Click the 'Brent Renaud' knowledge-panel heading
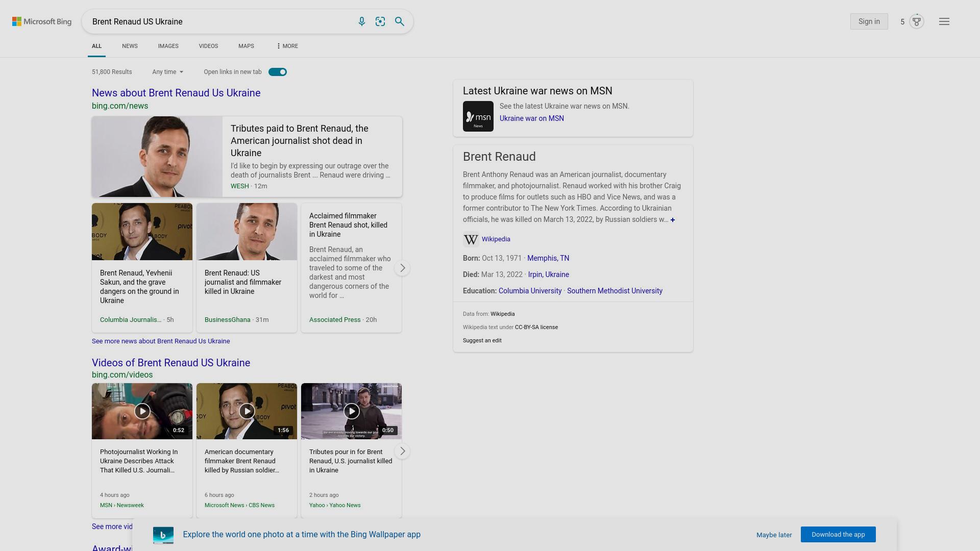The width and height of the screenshot is (980, 551). [499, 157]
